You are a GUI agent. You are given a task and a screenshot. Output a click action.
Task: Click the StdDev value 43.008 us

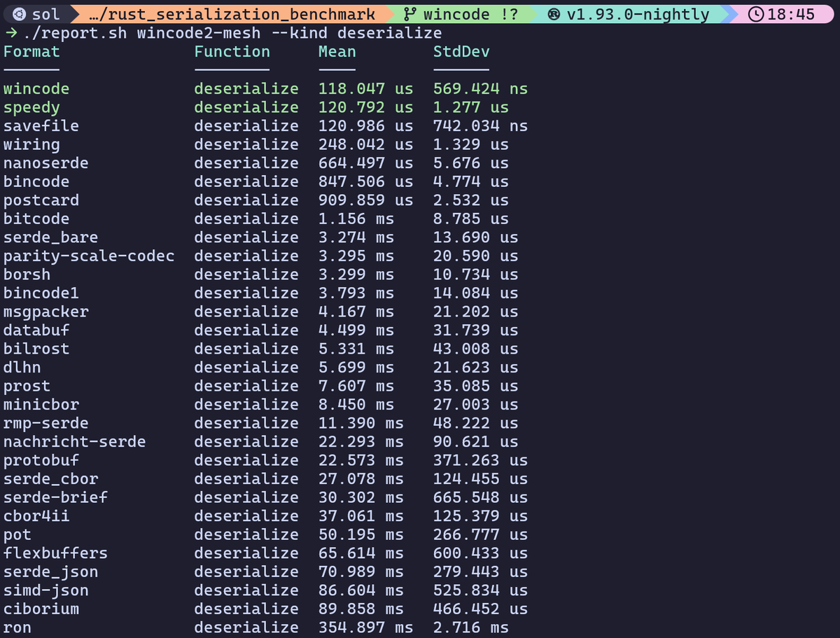(476, 349)
